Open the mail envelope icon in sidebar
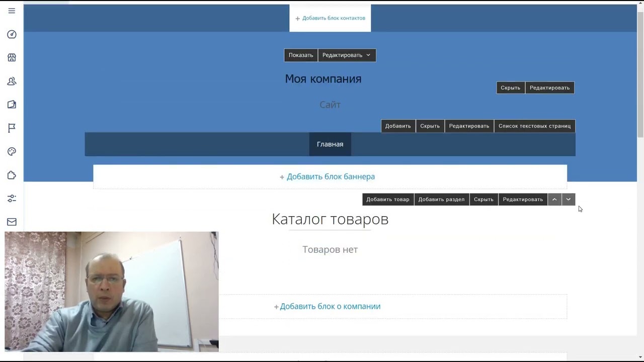 [12, 222]
